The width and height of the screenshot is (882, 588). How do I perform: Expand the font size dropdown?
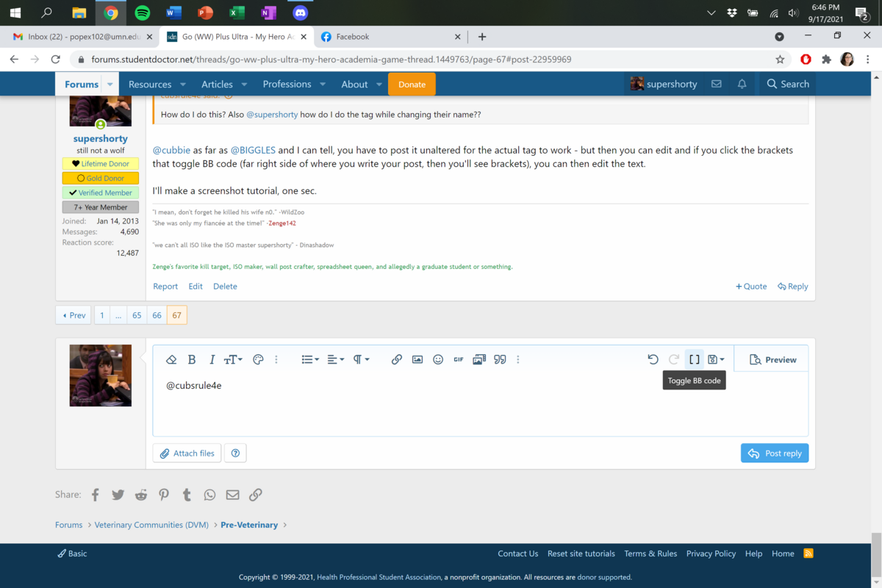pyautogui.click(x=233, y=359)
